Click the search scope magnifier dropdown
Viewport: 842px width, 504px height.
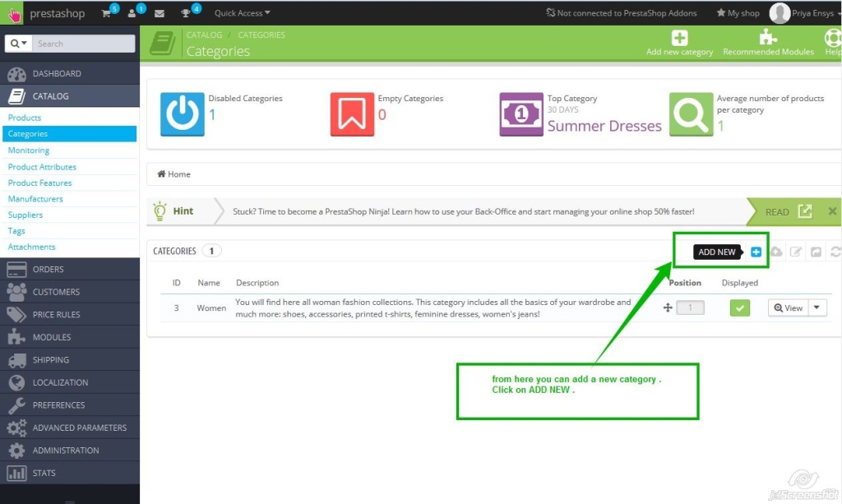click(x=18, y=44)
